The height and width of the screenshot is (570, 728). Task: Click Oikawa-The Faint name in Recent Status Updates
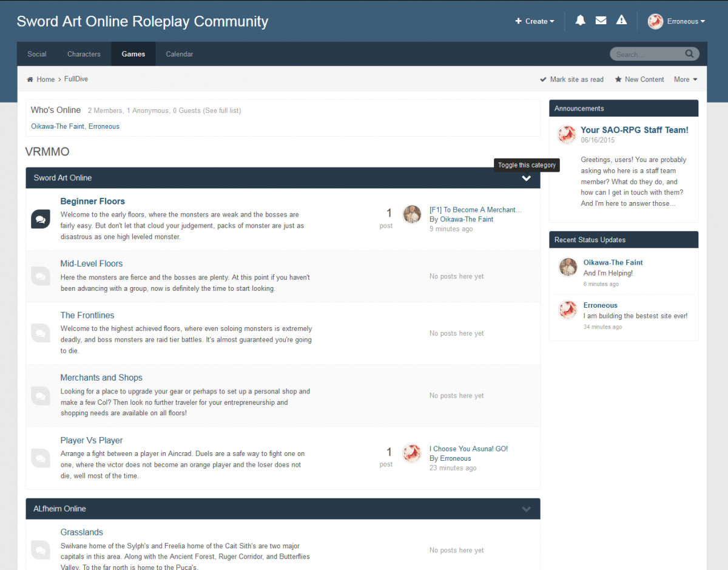pos(613,262)
